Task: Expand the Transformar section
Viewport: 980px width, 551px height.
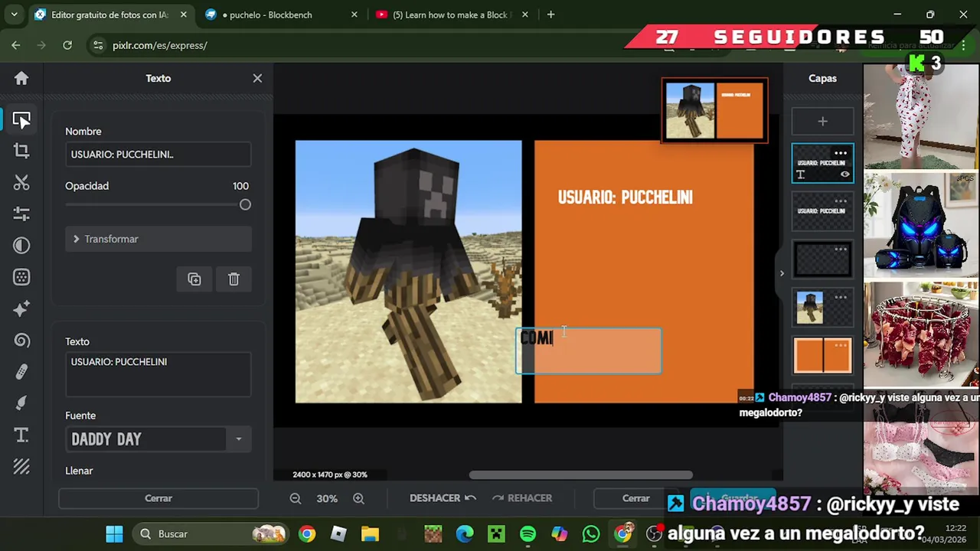Action: point(158,239)
